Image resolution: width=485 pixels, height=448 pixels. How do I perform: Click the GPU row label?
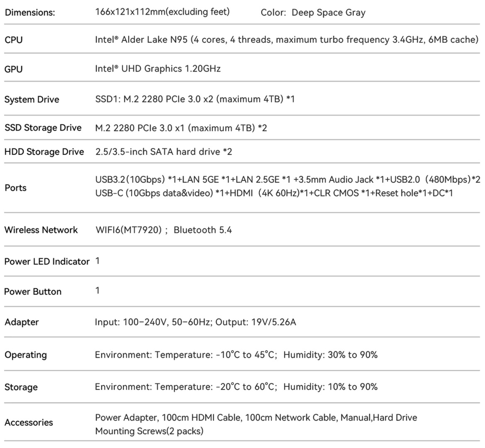[x=14, y=69]
